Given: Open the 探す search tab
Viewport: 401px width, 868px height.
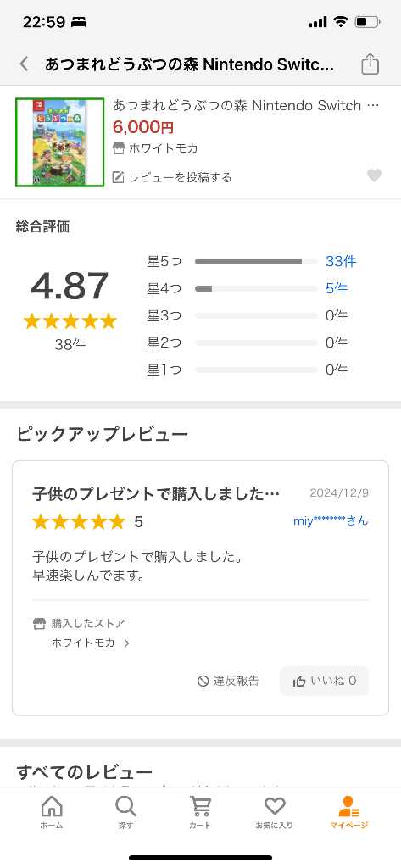Looking at the screenshot, I should [x=125, y=813].
